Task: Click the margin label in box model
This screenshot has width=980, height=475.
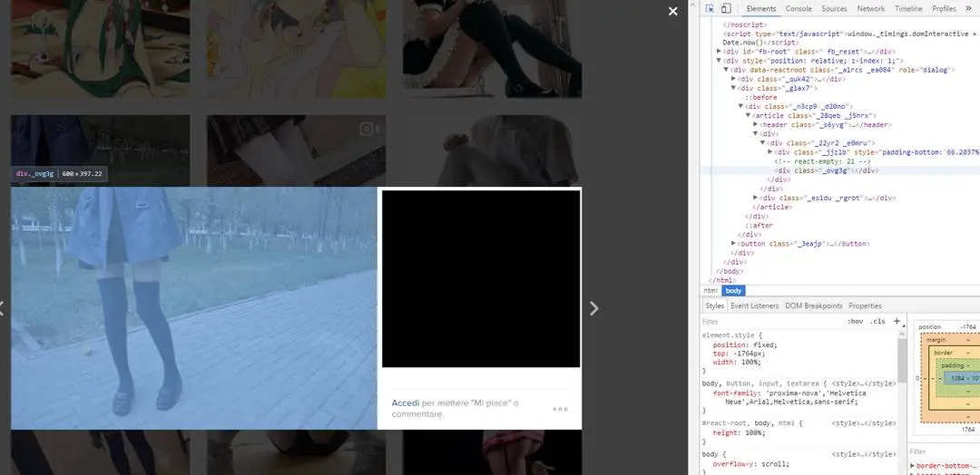Action: pyautogui.click(x=936, y=340)
